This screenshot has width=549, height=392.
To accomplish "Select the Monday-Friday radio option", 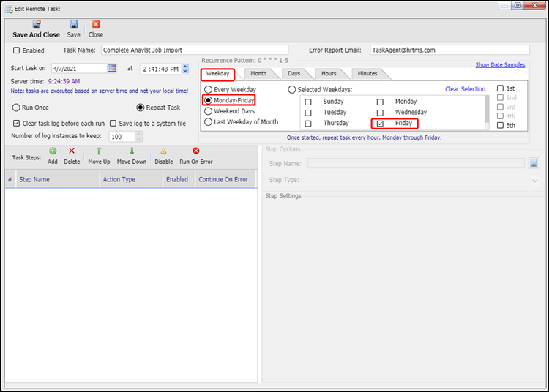I will [209, 100].
